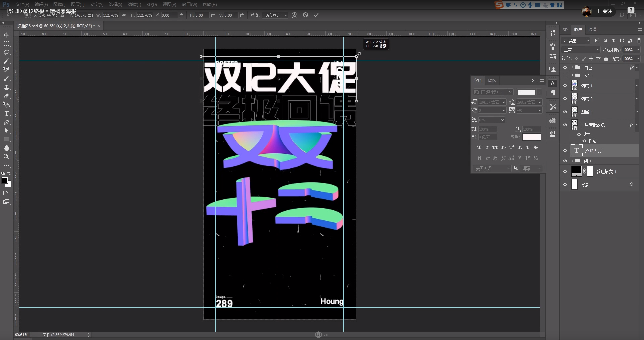
Task: Select the Rectangle shape tool
Action: tap(6, 139)
